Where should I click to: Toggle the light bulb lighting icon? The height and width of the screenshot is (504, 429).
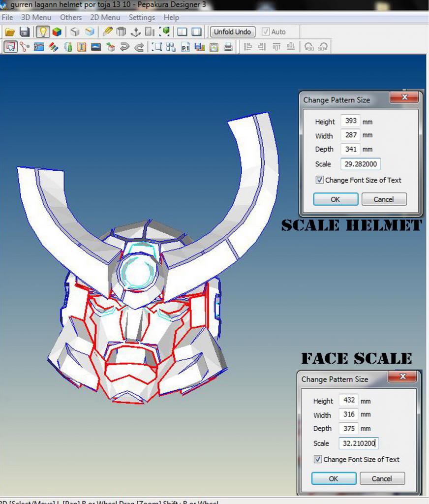(42, 32)
